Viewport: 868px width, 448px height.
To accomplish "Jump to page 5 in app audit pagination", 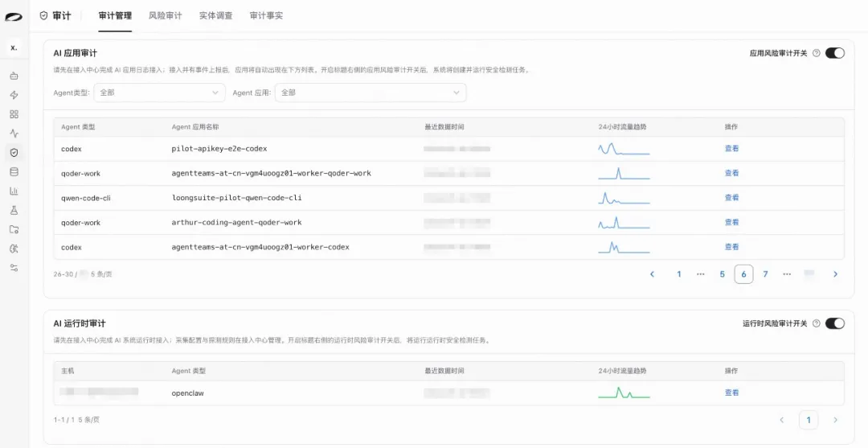I will click(722, 274).
